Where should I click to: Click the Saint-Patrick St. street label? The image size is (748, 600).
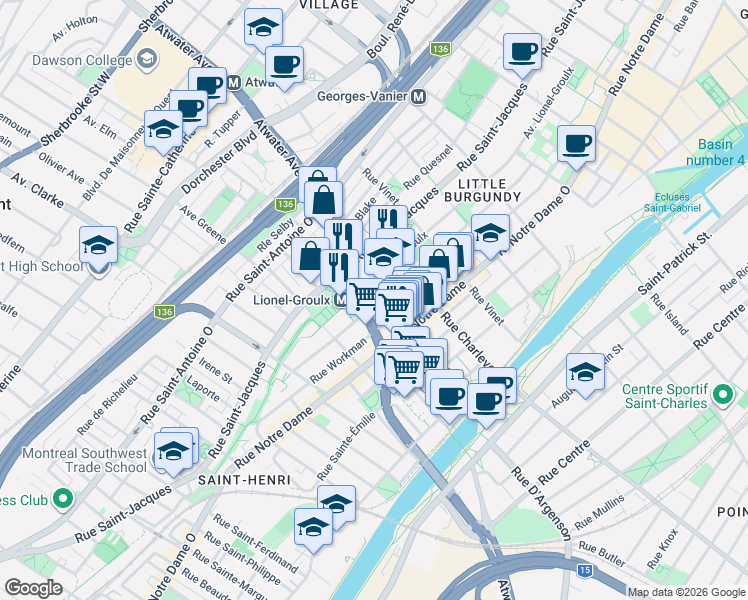[675, 263]
